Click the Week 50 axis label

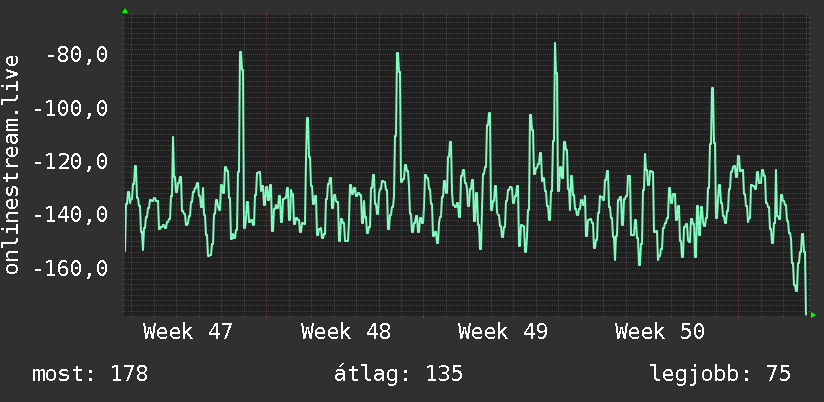pyautogui.click(x=660, y=332)
